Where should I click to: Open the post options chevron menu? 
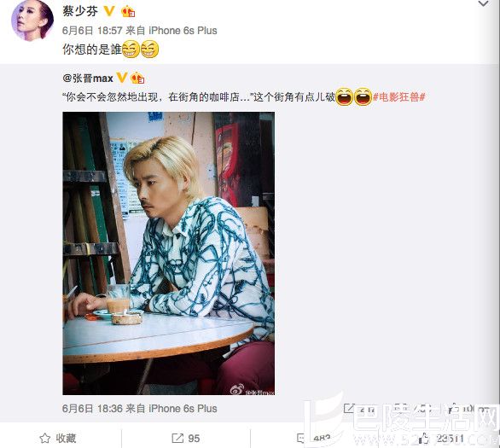484,3
